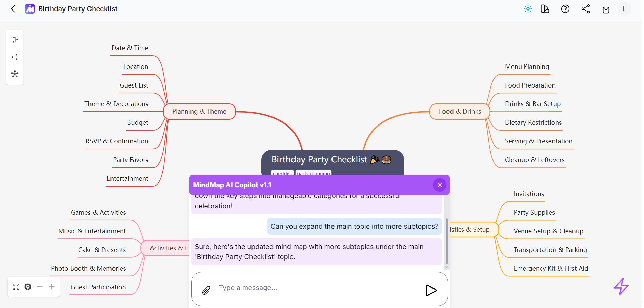Click the Birthday Party Checklist header title
The height and width of the screenshot is (308, 644).
pyautogui.click(x=78, y=9)
